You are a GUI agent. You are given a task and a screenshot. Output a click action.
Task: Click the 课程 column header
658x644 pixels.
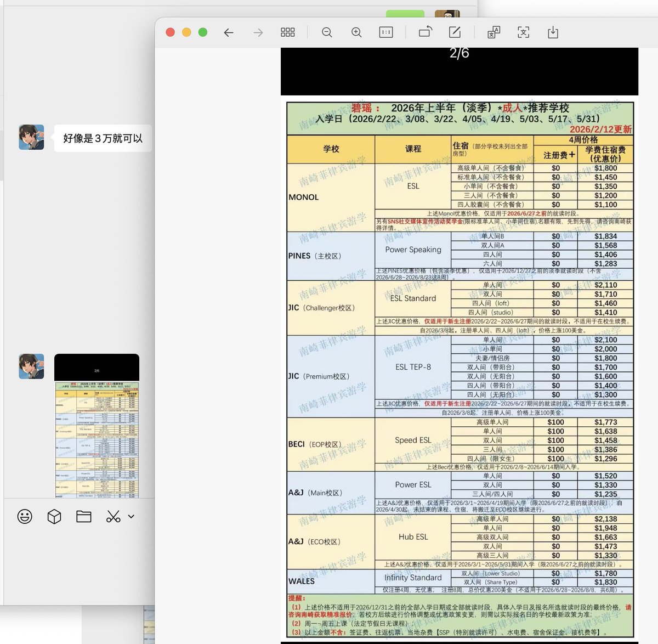413,149
